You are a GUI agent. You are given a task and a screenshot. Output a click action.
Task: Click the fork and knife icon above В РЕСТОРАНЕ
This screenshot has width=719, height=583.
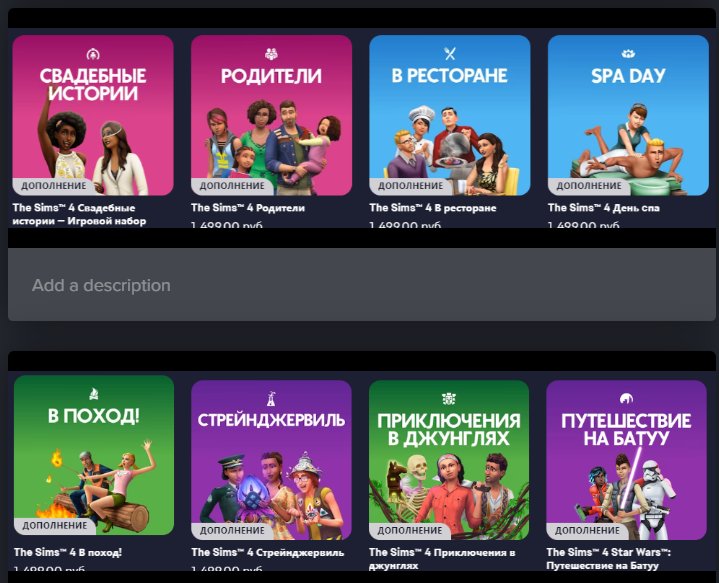click(450, 53)
